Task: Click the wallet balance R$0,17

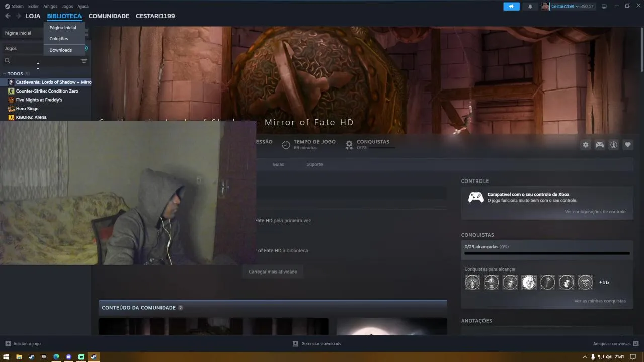Action: (587, 6)
